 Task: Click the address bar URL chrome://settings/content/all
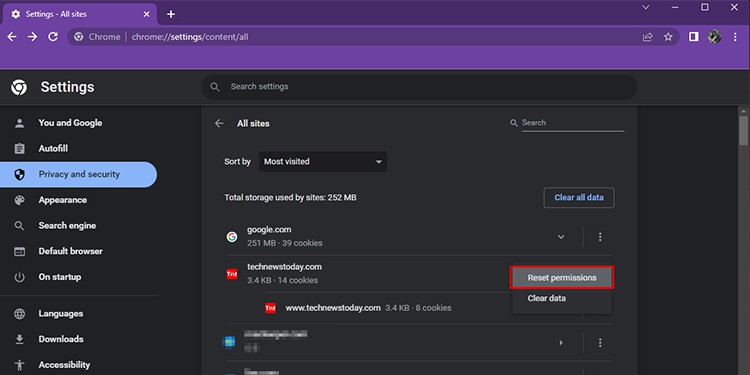[x=190, y=37]
